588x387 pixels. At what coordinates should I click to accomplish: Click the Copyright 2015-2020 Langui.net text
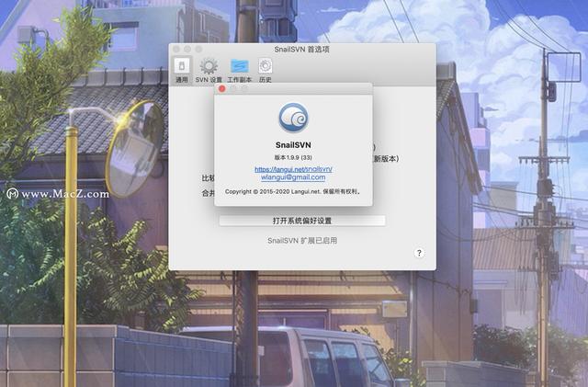293,191
